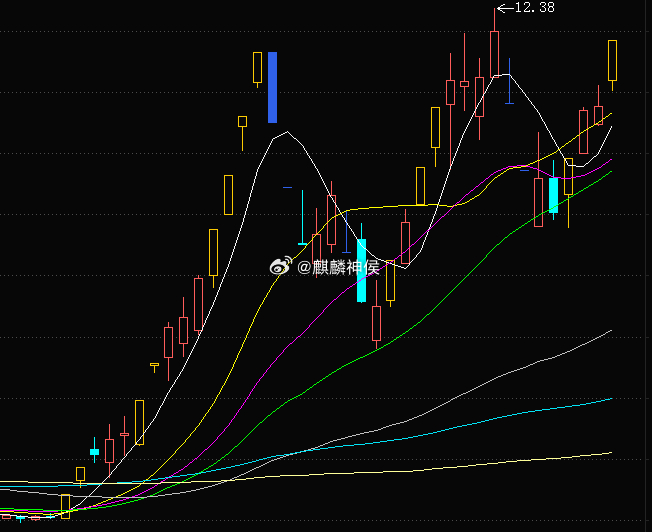Click the gray moving average line's right end

click(x=611, y=330)
